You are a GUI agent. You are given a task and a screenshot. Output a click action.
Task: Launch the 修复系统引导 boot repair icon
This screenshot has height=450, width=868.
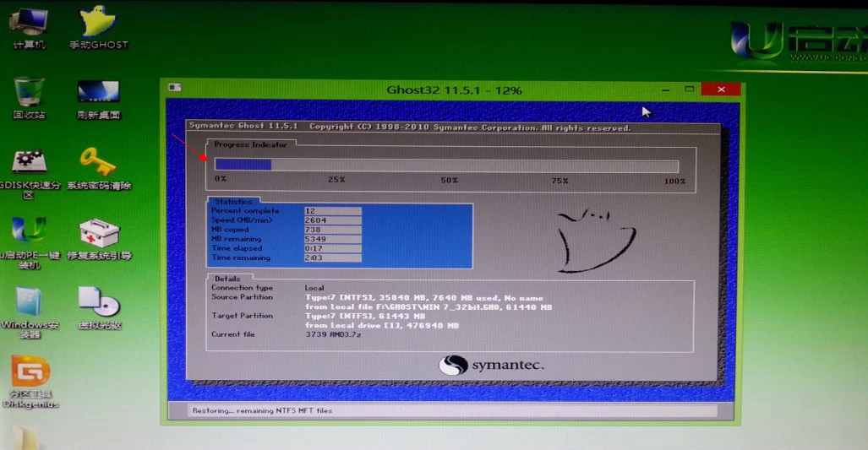coord(99,233)
